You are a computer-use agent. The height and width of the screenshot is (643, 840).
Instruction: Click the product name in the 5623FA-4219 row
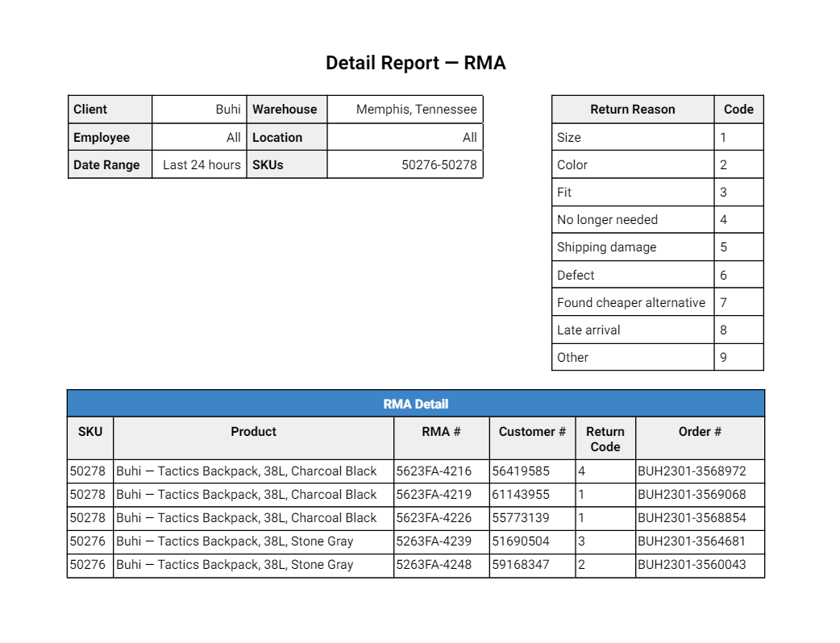coord(247,495)
